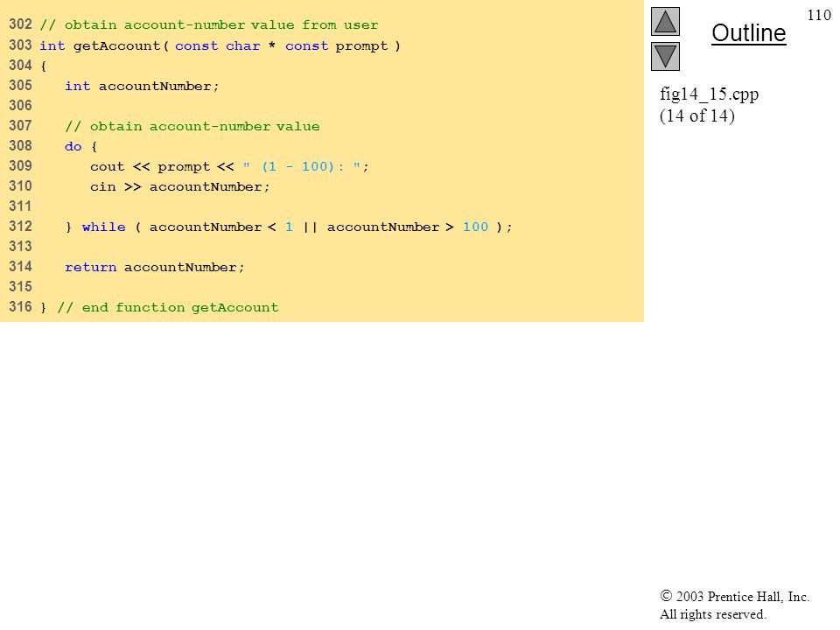Click the literal 100 in while condition
The image size is (840, 630).
(x=476, y=227)
